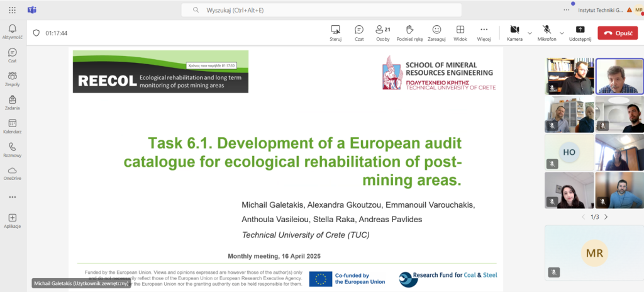Open Więcej meeting options
The image size is (644, 292).
[x=484, y=33]
